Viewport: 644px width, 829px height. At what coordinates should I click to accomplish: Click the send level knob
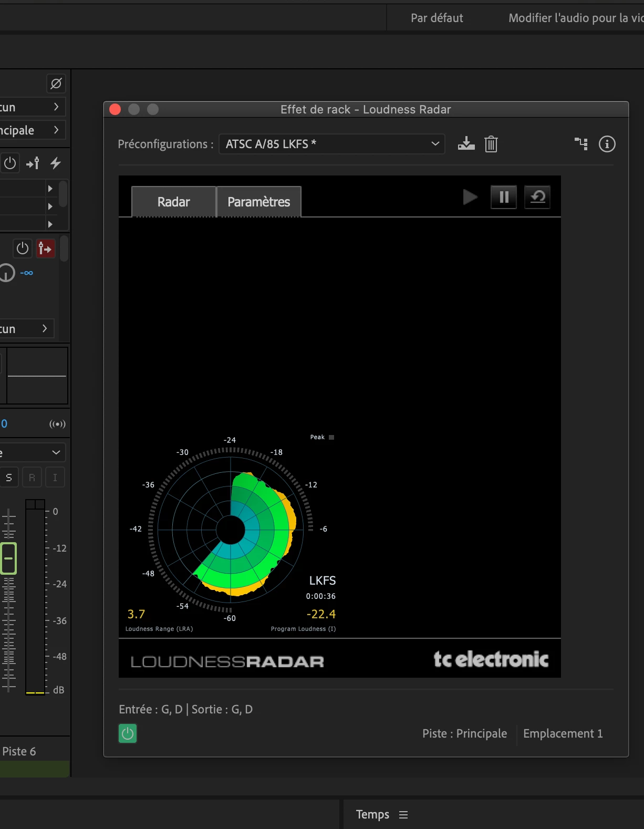[6, 273]
